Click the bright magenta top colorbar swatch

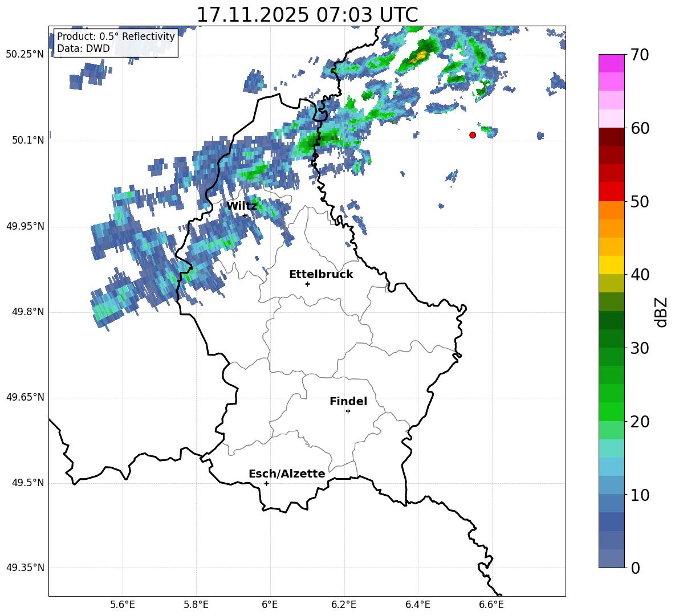[612, 63]
